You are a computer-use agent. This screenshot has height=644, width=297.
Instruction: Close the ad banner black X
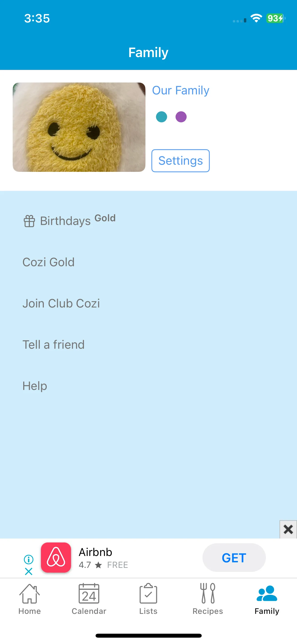(x=288, y=529)
